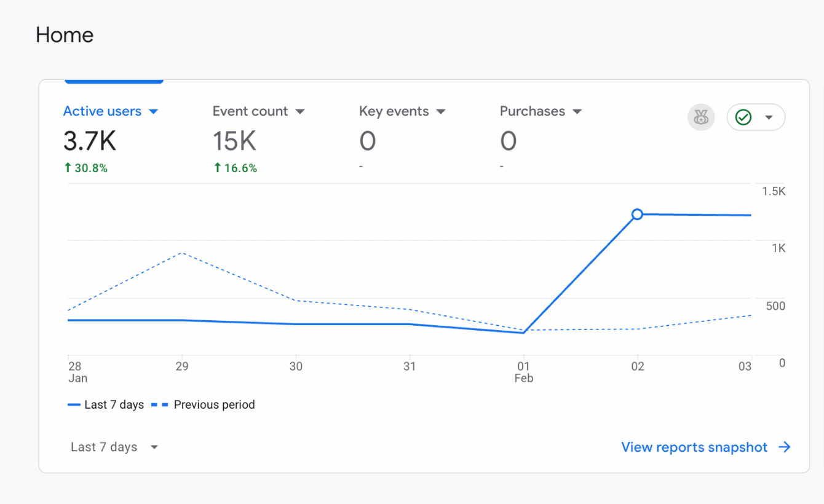This screenshot has height=504, width=824.
Task: Click the benchmarking medal icon
Action: coord(701,117)
